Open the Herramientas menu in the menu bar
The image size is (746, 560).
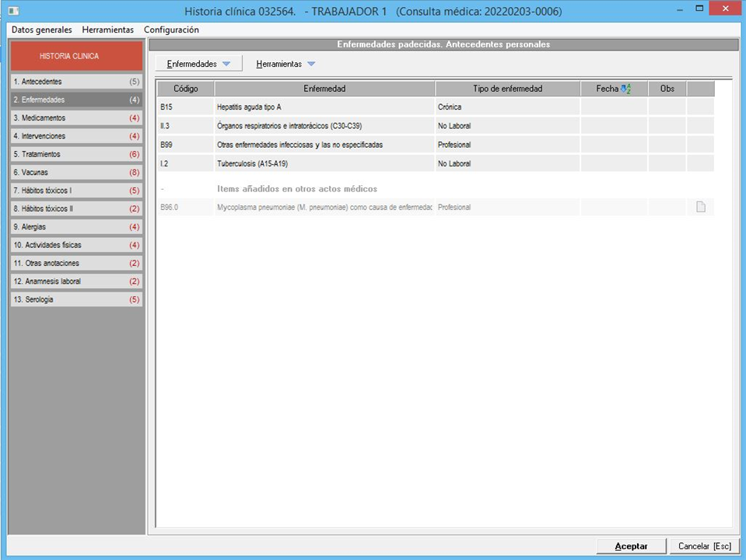(x=107, y=30)
